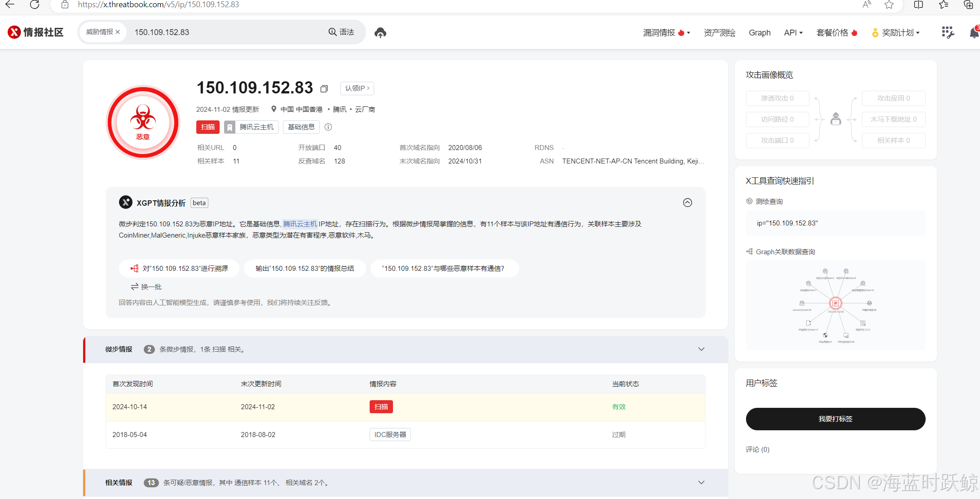Open the notification bell
The width and height of the screenshot is (980, 499).
click(x=974, y=33)
